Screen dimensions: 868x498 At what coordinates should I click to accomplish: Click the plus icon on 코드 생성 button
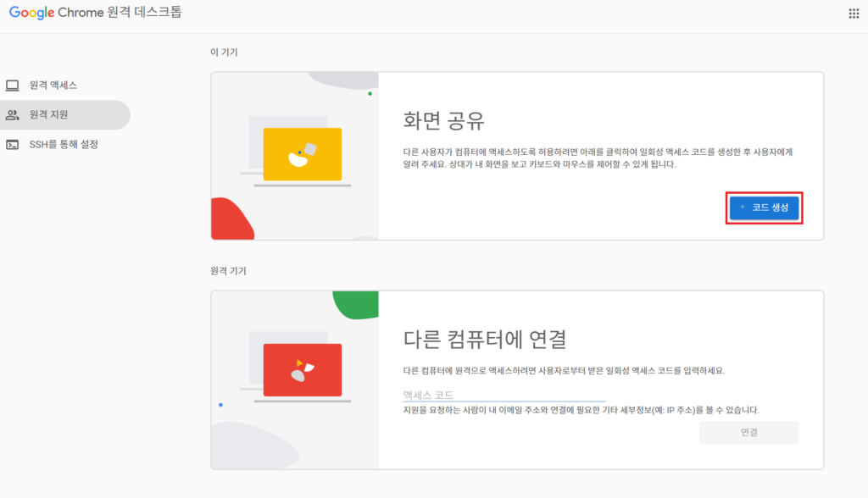[x=743, y=207]
